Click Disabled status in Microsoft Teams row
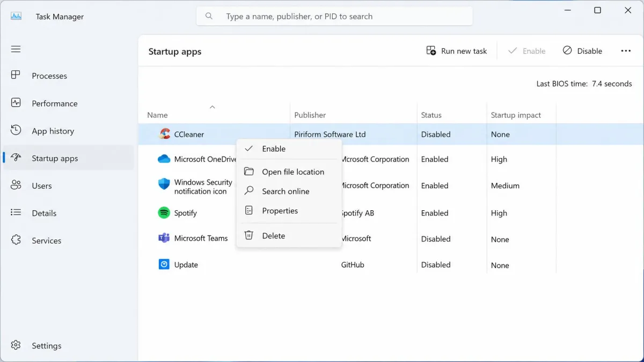Viewport: 644px width, 362px height. point(435,239)
